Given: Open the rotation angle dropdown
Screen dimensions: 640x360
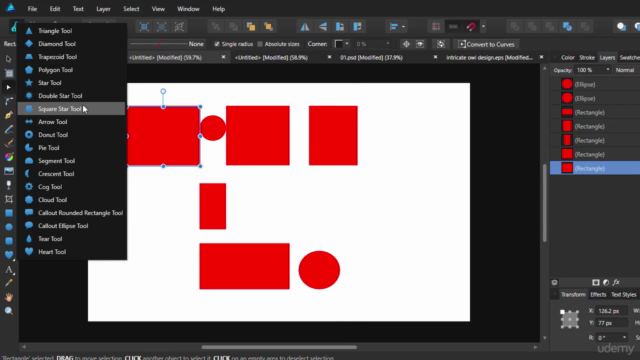Looking at the screenshot, I should pos(624,338).
